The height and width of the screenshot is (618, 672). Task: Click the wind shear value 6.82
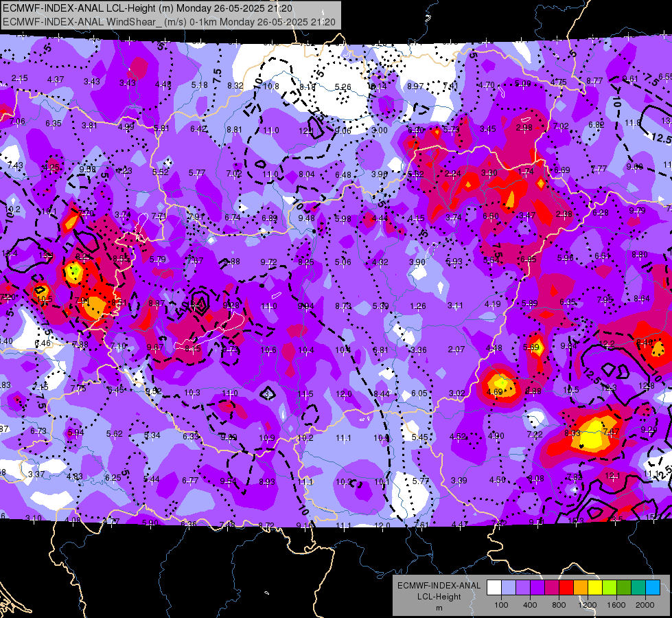(x=596, y=125)
